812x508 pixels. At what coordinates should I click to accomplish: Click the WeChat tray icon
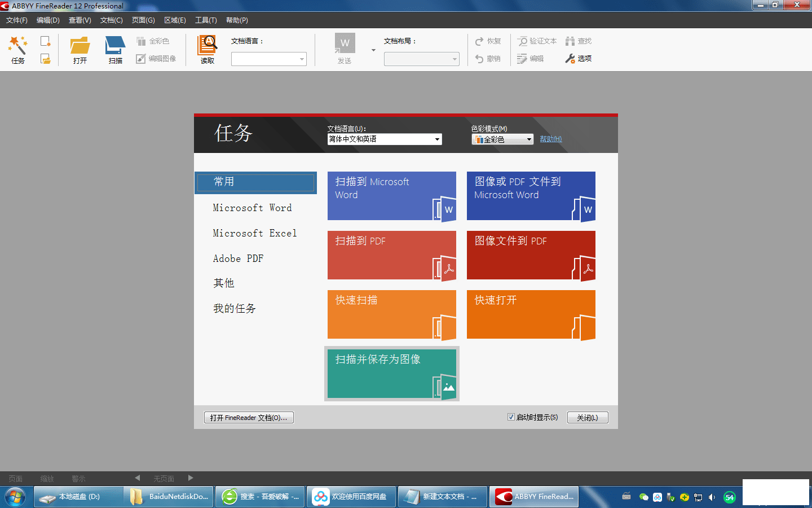pos(643,497)
